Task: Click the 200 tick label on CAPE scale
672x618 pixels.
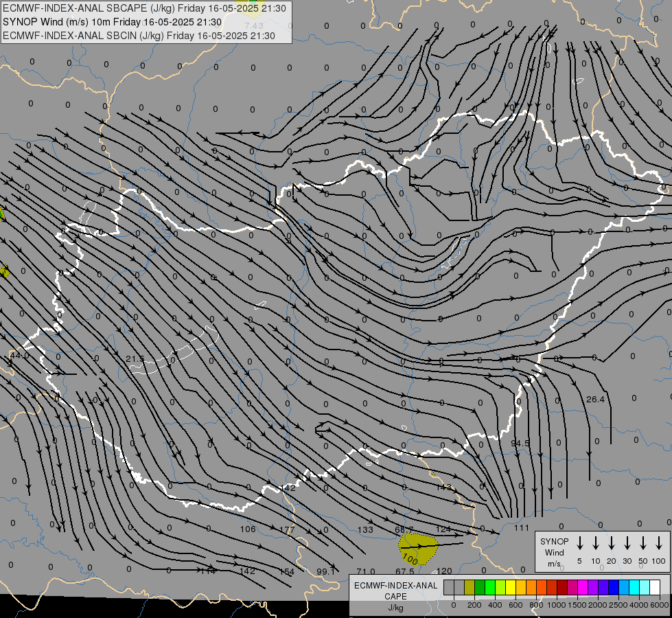Action: tap(474, 605)
